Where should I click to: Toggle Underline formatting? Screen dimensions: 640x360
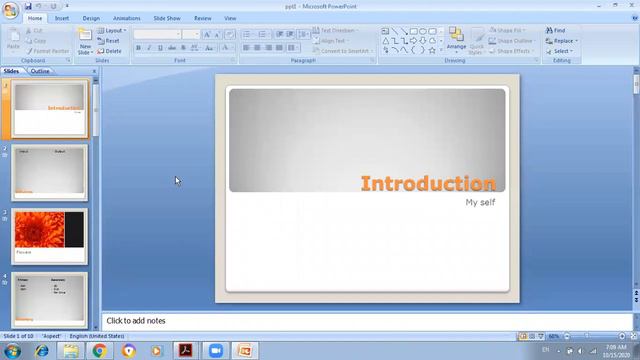160,48
